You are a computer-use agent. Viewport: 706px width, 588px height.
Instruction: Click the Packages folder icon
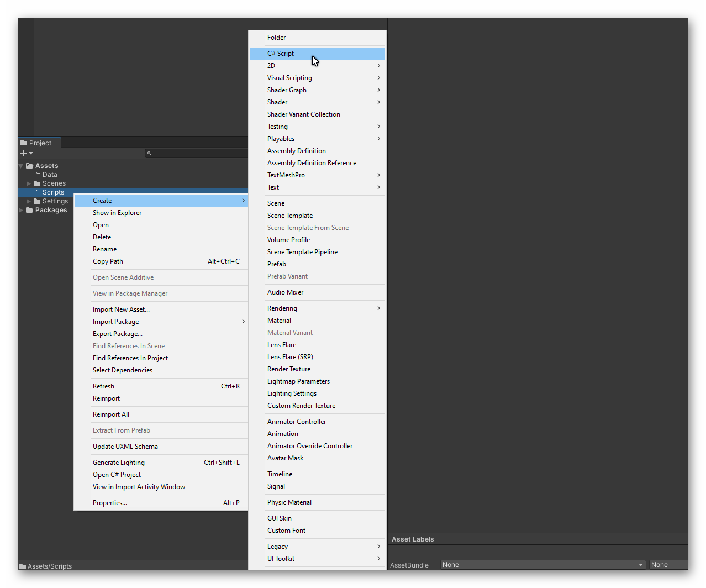pyautogui.click(x=30, y=210)
